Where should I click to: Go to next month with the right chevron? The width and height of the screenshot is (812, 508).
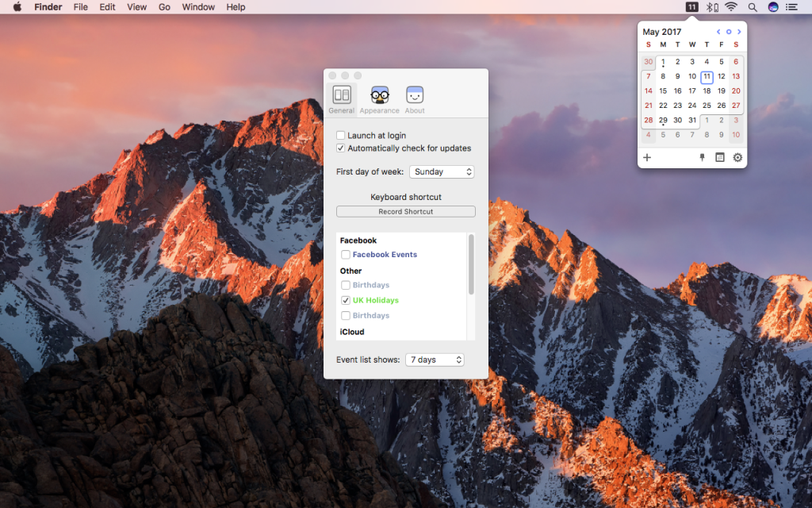[x=739, y=31]
